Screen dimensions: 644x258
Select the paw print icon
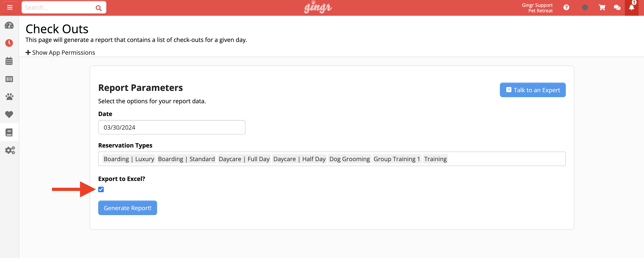[9, 97]
